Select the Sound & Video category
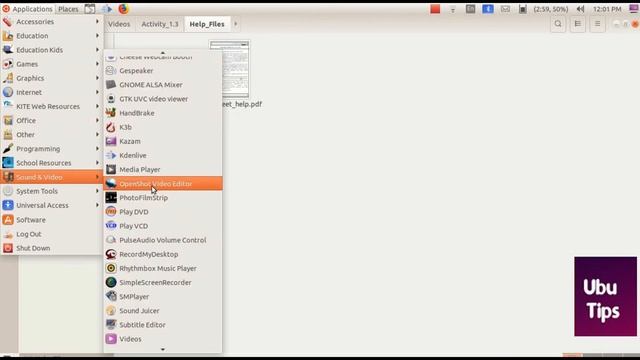This screenshot has height=360, width=640. click(x=51, y=177)
